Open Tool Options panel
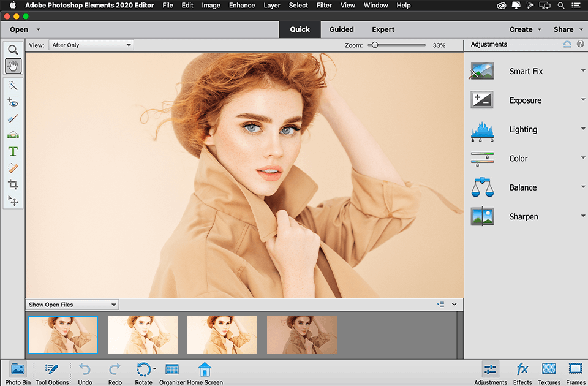The height and width of the screenshot is (386, 588). click(52, 374)
